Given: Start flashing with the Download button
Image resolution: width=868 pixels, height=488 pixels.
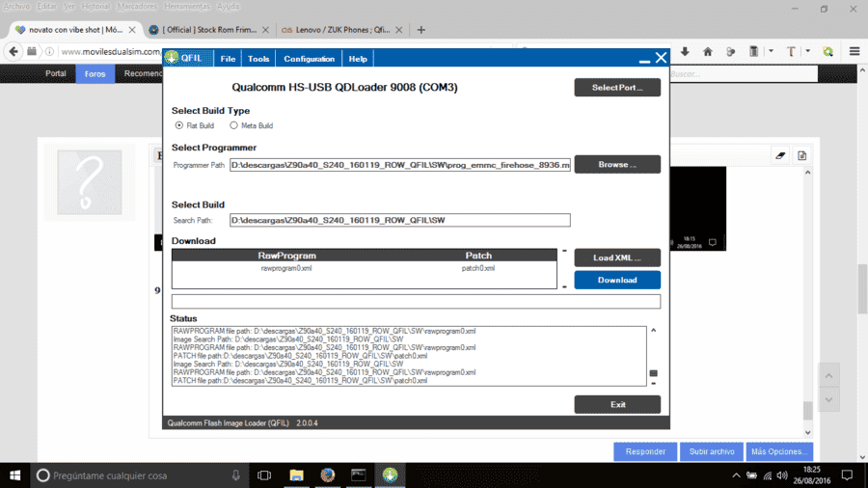Looking at the screenshot, I should click(x=617, y=280).
